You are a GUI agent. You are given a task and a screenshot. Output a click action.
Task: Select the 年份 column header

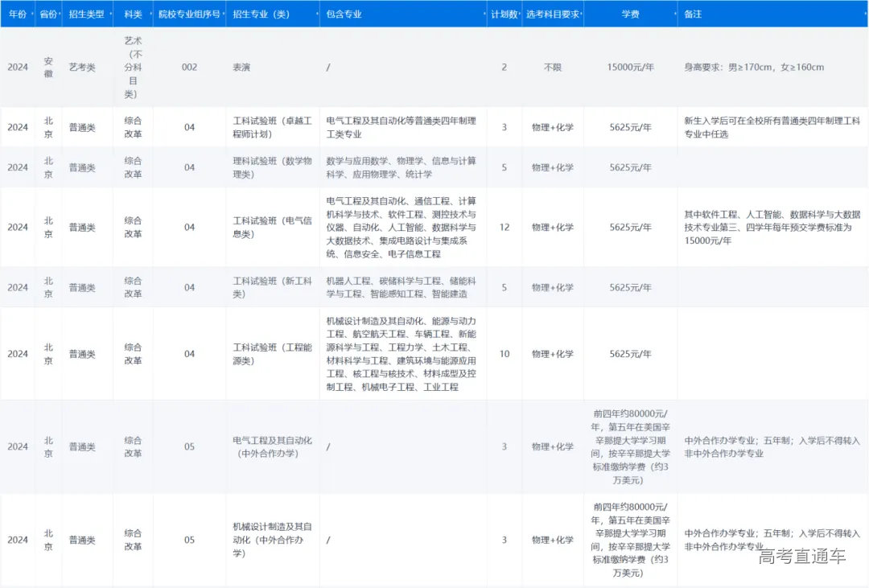click(17, 14)
